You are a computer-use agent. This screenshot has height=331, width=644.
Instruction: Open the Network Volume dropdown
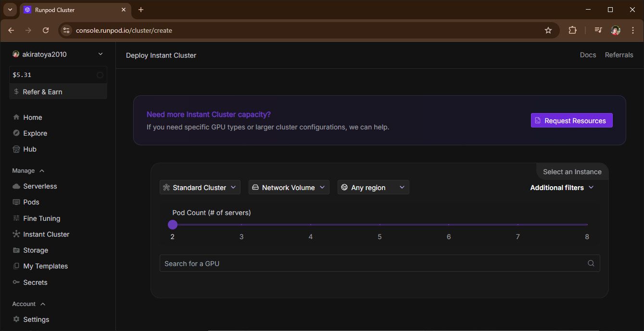tap(289, 187)
